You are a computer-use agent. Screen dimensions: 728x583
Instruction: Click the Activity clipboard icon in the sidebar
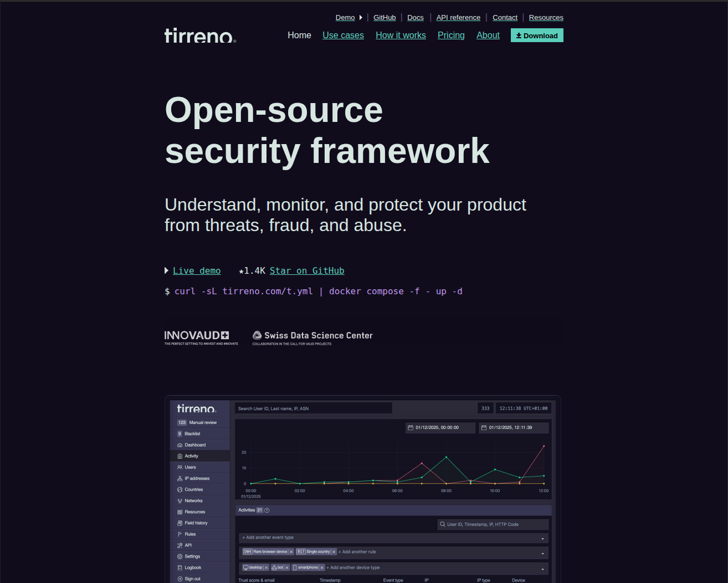tap(180, 456)
